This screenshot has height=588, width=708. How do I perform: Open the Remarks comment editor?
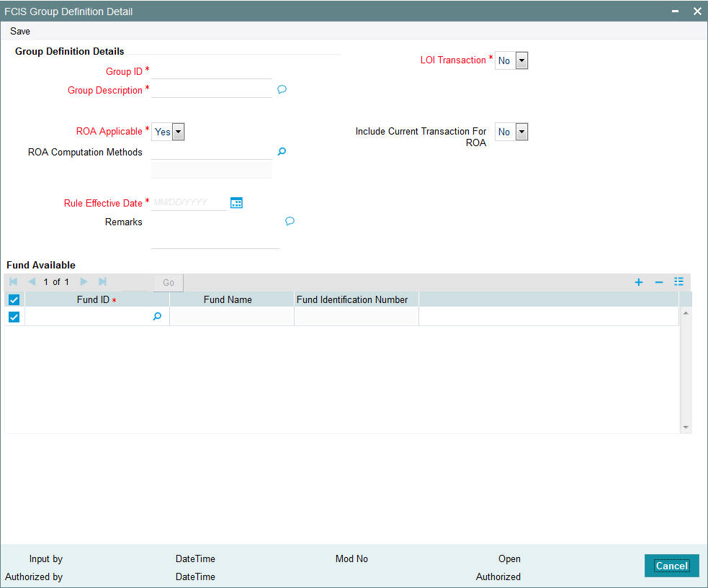[x=290, y=221]
